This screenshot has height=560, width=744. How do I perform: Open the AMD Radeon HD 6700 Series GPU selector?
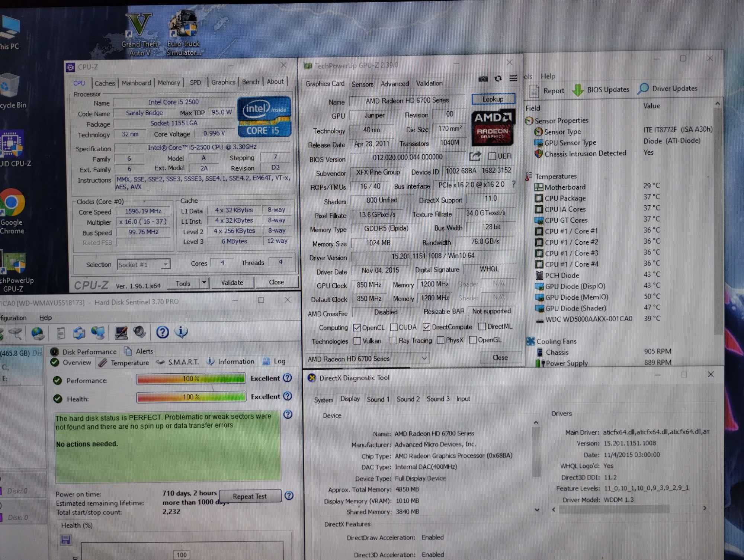pos(367,359)
